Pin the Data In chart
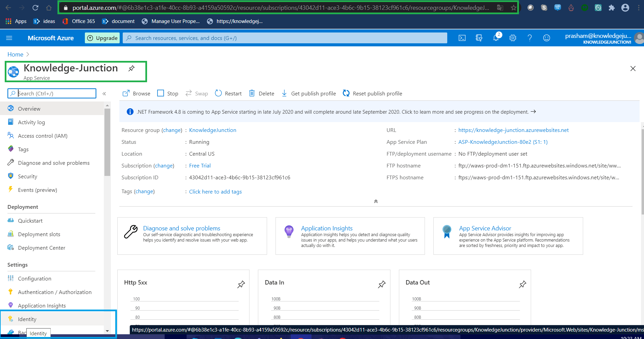Image resolution: width=644 pixels, height=339 pixels. coord(382,285)
